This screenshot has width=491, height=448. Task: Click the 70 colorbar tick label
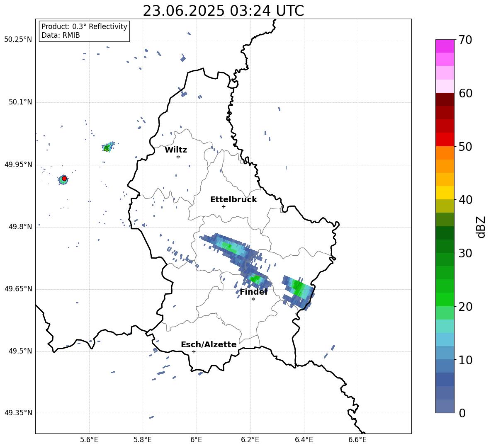[x=466, y=40]
